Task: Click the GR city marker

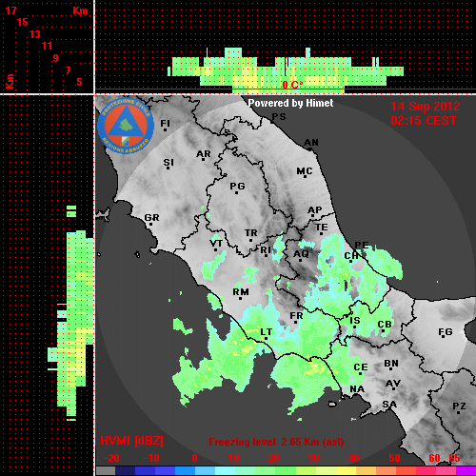Action: coord(151,219)
